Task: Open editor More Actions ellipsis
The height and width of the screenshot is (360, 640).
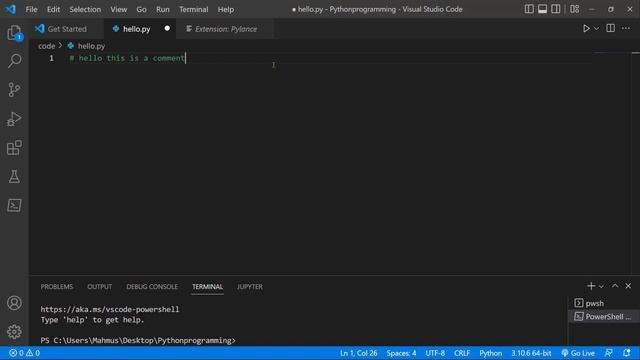Action: [x=626, y=28]
